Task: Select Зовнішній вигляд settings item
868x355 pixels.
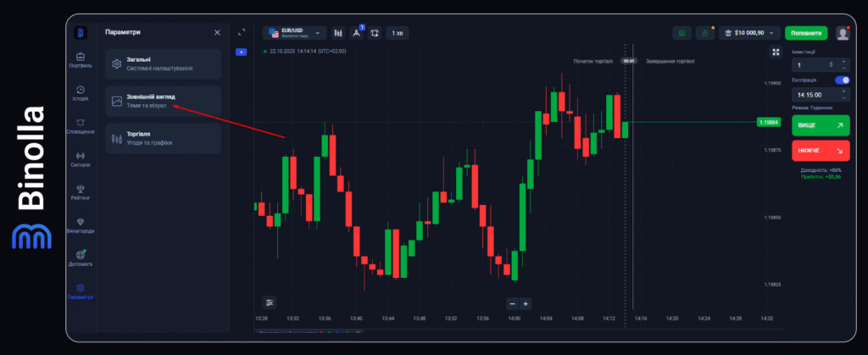Action: click(x=163, y=101)
